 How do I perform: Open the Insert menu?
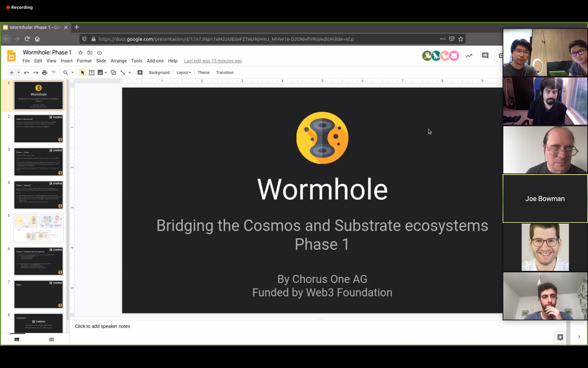[x=67, y=61]
